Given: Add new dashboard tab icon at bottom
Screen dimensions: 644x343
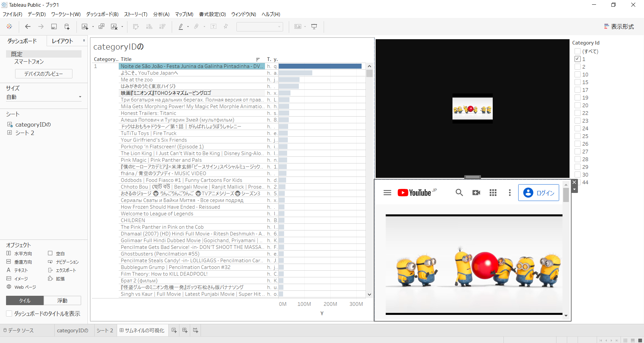Looking at the screenshot, I should [185, 330].
